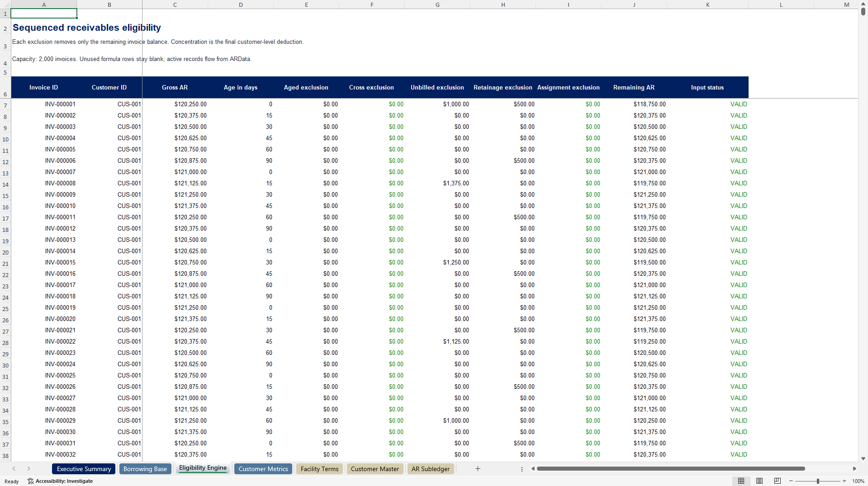Screen dimensions: 868x486
Task: Open the Executive Summary sheet tab
Action: click(x=84, y=469)
